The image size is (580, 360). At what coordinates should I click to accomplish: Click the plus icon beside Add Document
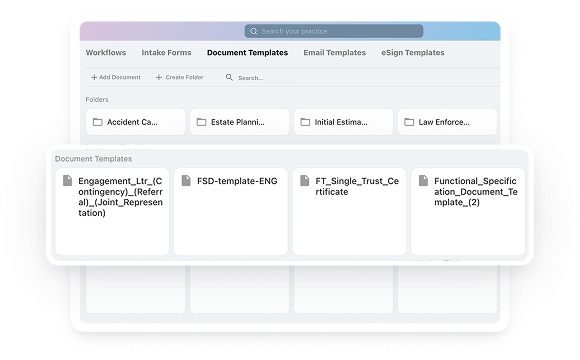click(94, 77)
